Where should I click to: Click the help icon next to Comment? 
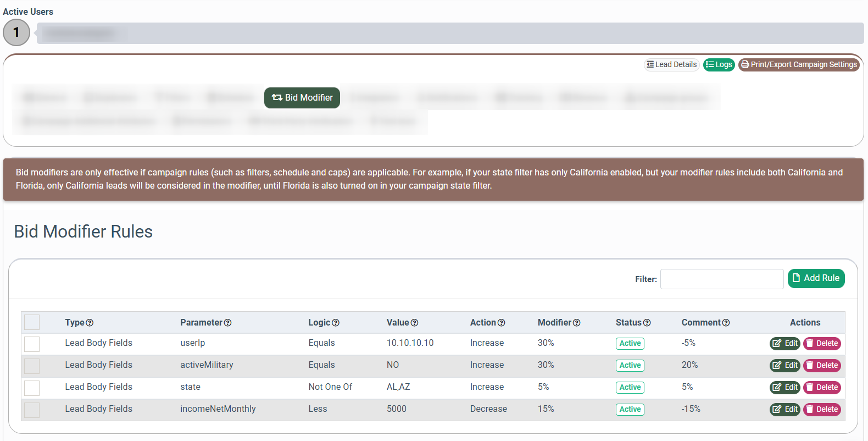coord(726,323)
